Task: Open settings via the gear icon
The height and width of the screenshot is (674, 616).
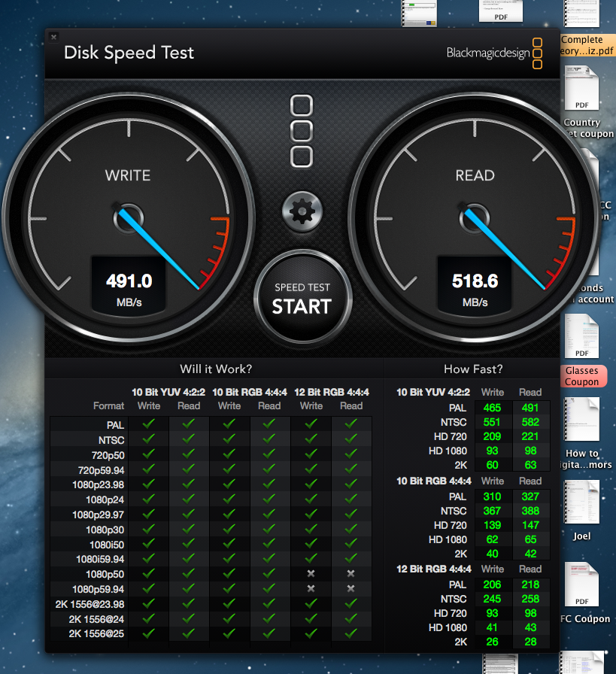Action: (x=302, y=211)
